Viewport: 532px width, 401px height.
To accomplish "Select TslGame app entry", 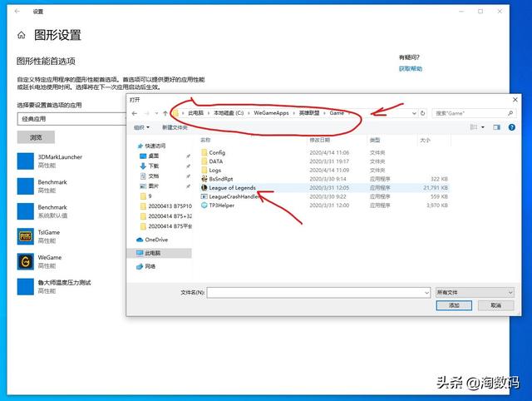I will [39, 236].
